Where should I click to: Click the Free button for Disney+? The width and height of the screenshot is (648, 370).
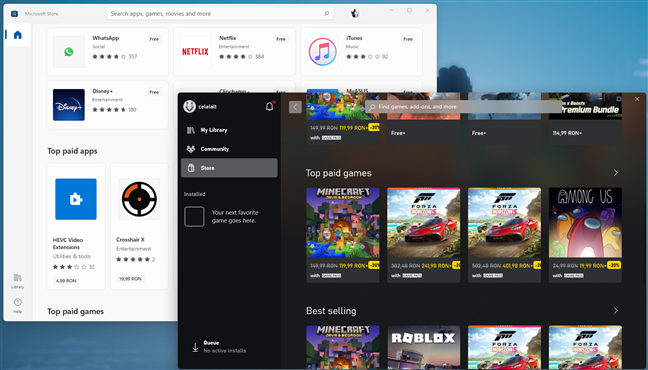pyautogui.click(x=154, y=92)
